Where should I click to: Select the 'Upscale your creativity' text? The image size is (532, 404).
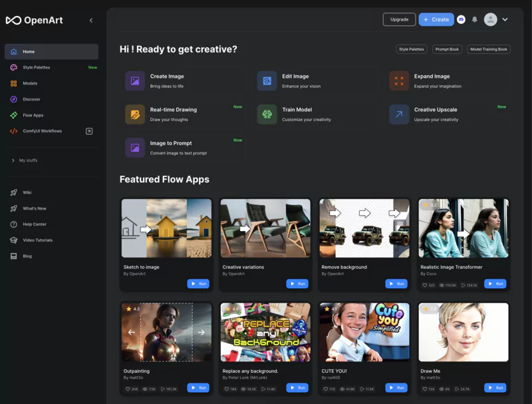point(436,120)
